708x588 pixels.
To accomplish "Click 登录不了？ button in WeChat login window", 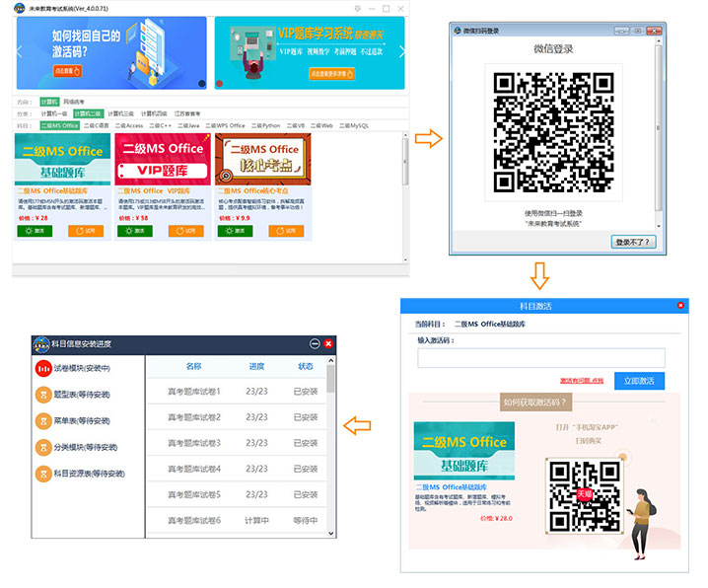I will click(633, 242).
